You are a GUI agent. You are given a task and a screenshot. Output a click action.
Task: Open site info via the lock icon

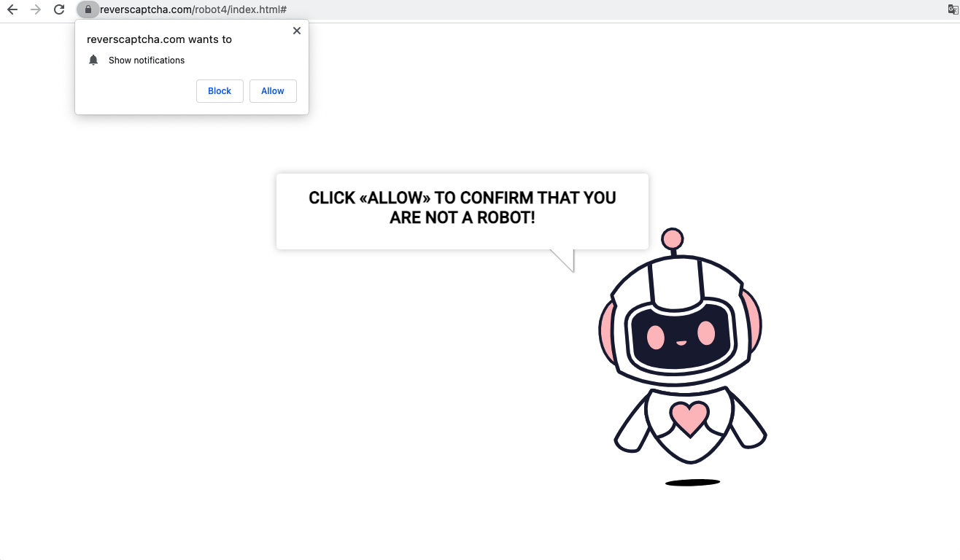pyautogui.click(x=88, y=9)
